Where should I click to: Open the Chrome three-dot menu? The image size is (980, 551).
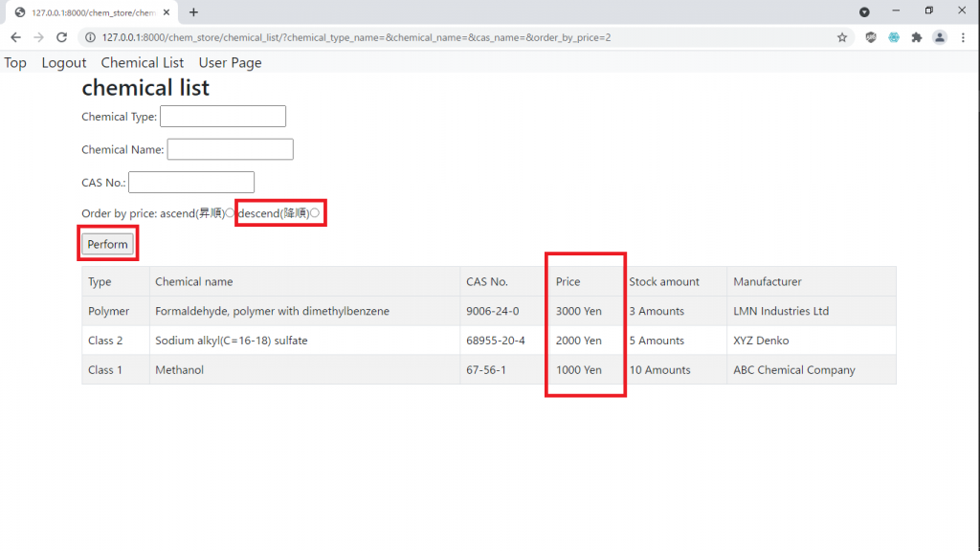[963, 37]
